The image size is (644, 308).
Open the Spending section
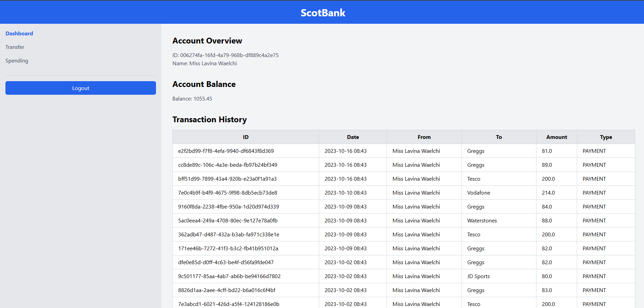coord(17,60)
